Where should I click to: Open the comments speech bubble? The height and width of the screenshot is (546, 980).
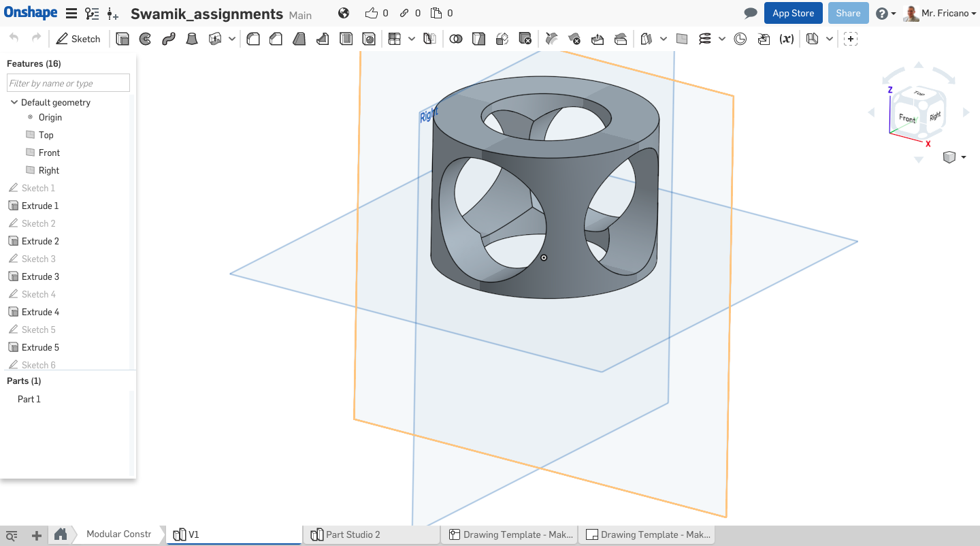click(x=751, y=14)
